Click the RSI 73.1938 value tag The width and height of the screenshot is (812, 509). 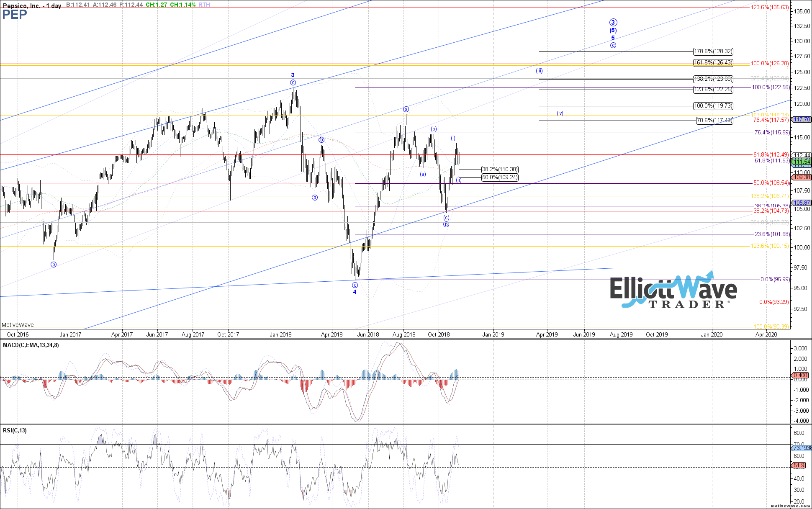(x=802, y=448)
